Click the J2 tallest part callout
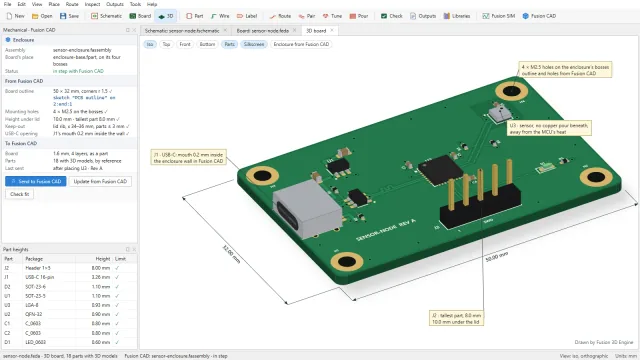The width and height of the screenshot is (640, 360). click(x=456, y=318)
